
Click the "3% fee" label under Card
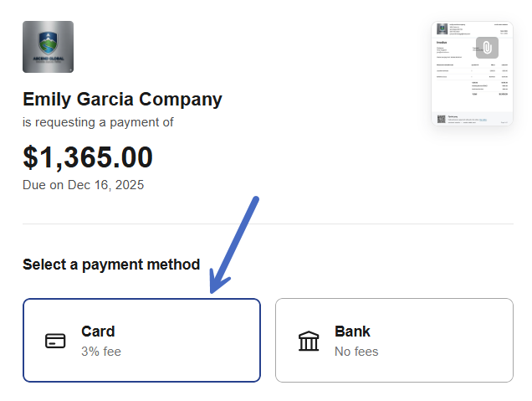click(101, 352)
